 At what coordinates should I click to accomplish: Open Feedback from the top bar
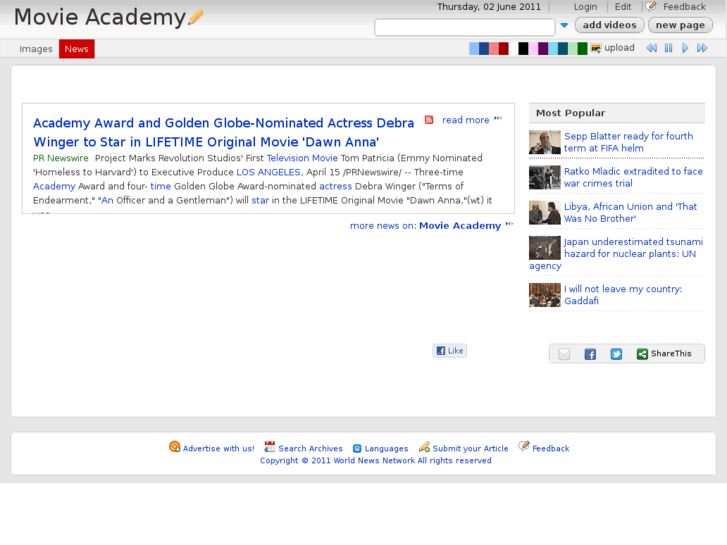pos(684,7)
